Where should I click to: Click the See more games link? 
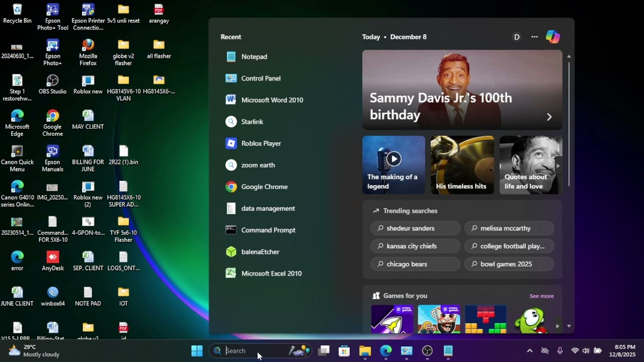click(541, 296)
